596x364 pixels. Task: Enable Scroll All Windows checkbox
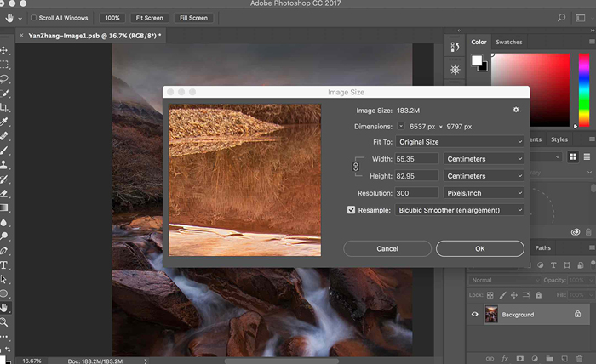click(x=33, y=17)
